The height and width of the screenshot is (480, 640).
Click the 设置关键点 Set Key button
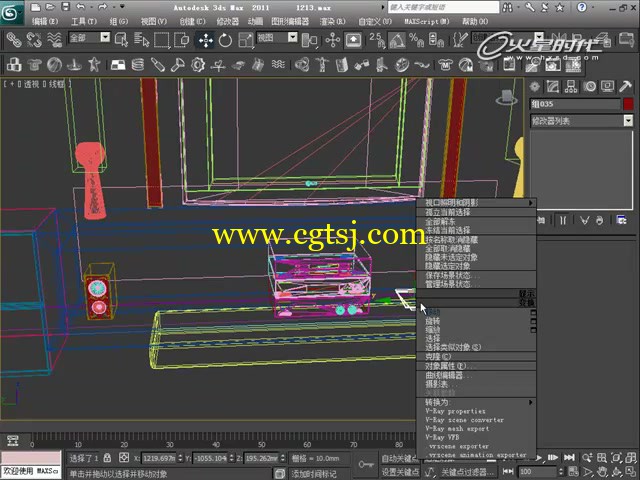398,472
